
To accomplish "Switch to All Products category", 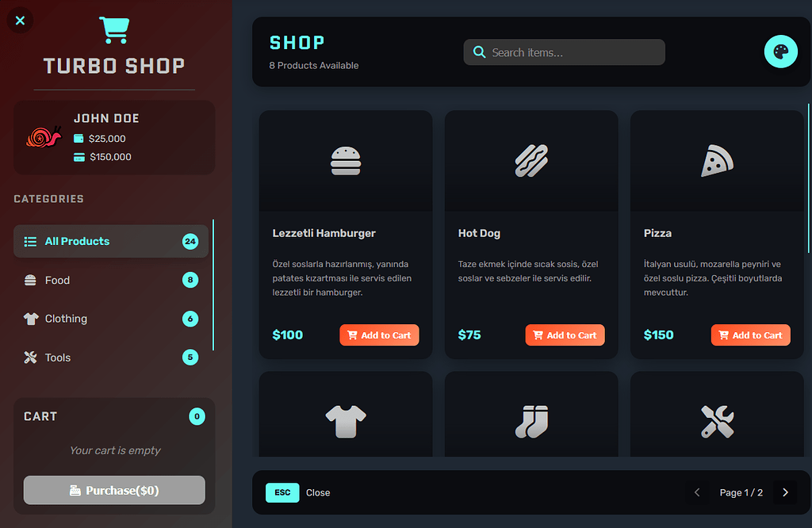I will click(x=111, y=241).
